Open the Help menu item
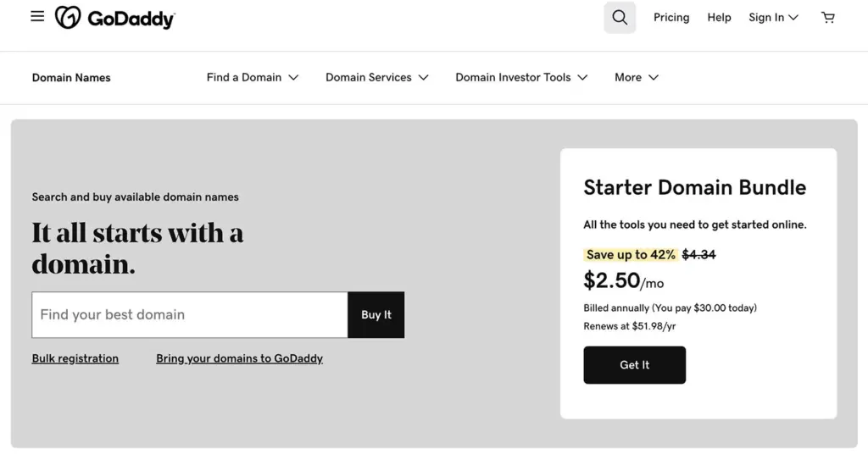 tap(719, 18)
